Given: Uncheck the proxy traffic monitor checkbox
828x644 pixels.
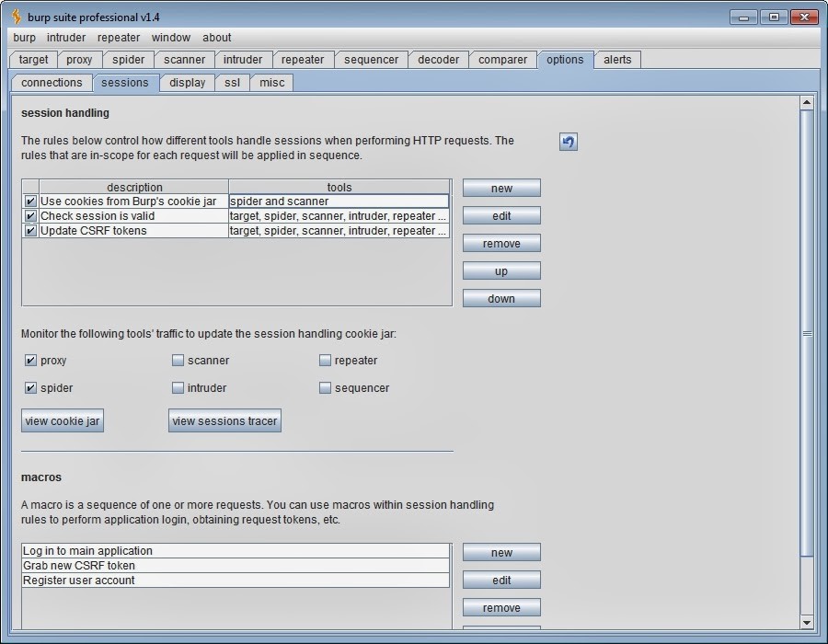Looking at the screenshot, I should coord(30,360).
